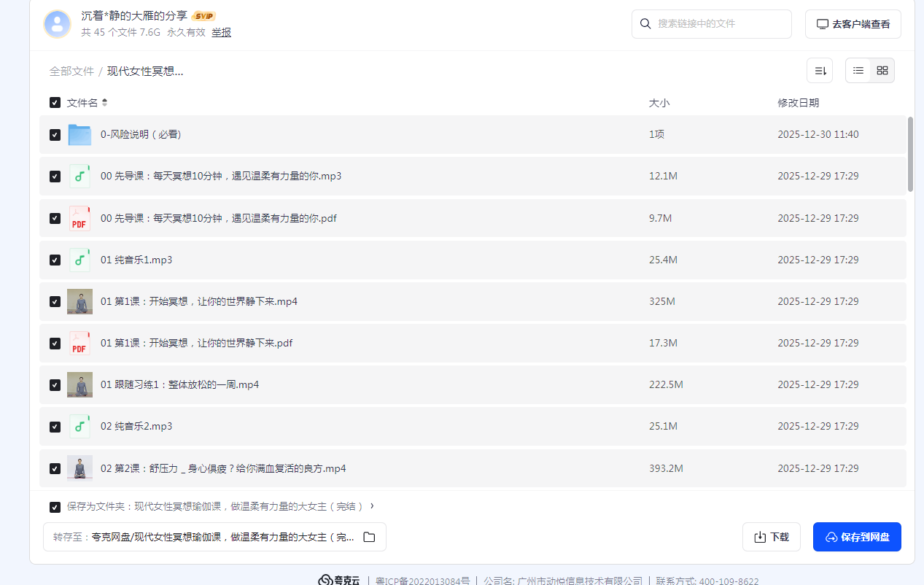Click the sort order icon
Viewport: 924px width, 585px height.
820,71
